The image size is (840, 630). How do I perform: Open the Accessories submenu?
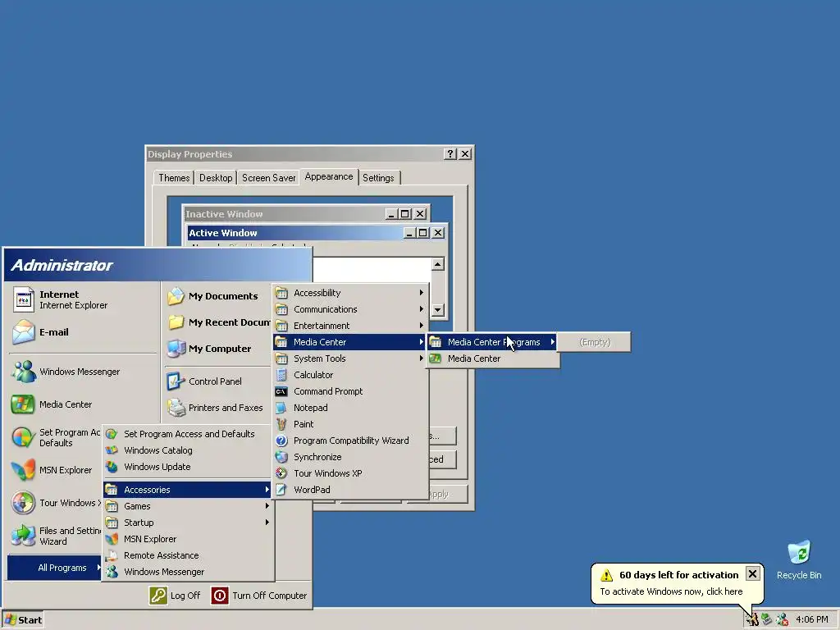pyautogui.click(x=188, y=490)
